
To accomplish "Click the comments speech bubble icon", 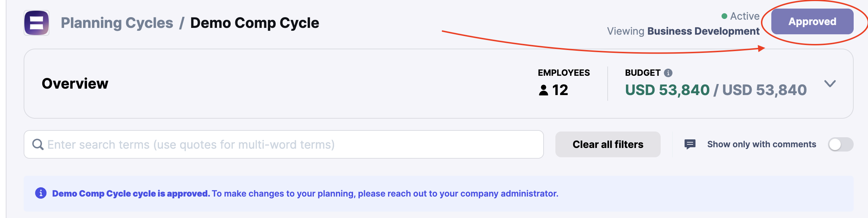I will [x=690, y=144].
